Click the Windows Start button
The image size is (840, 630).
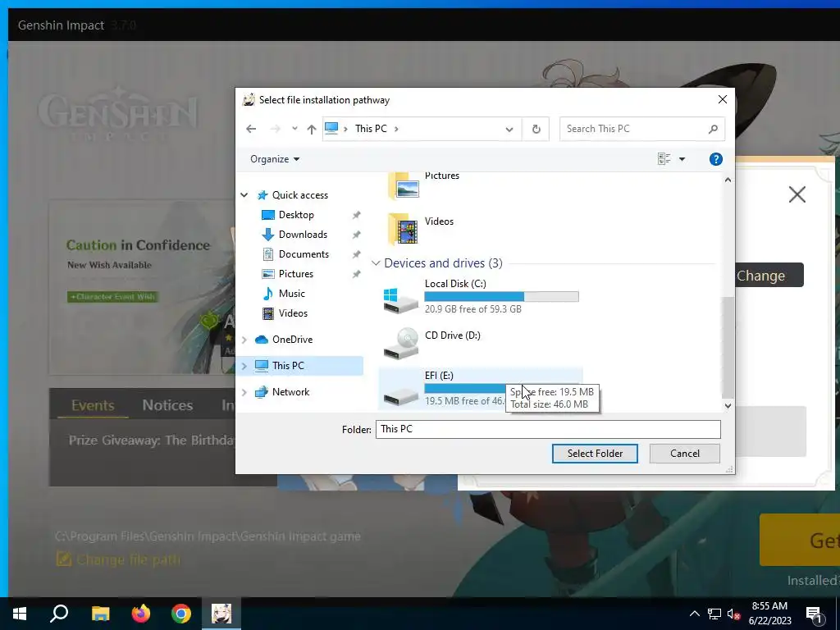click(x=20, y=614)
